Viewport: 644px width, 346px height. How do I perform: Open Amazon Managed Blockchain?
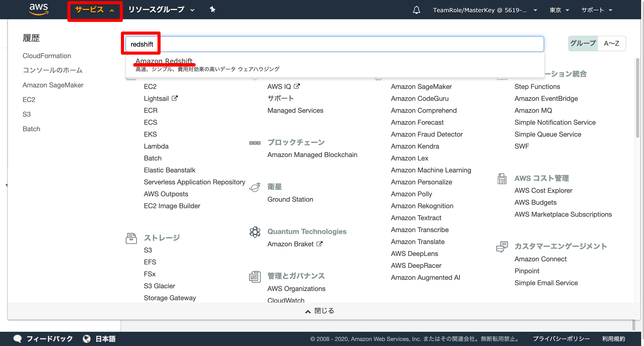(312, 155)
